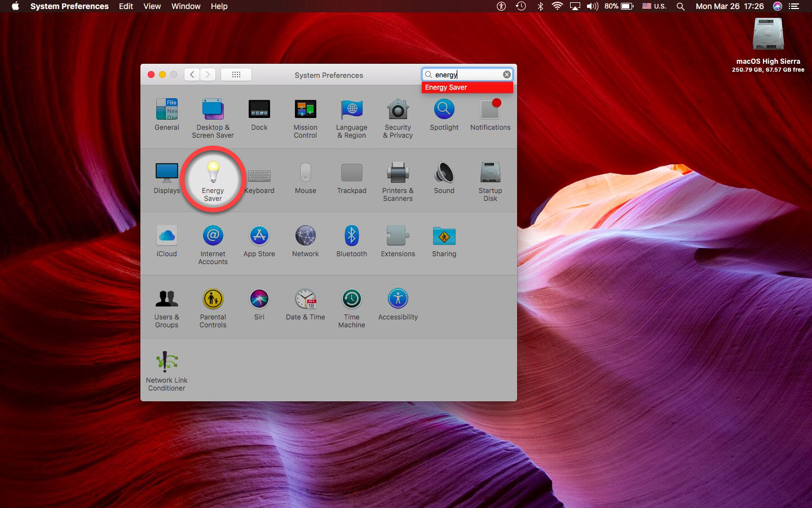The image size is (812, 508).
Task: Go forward with toolbar forward arrow
Action: pos(208,75)
